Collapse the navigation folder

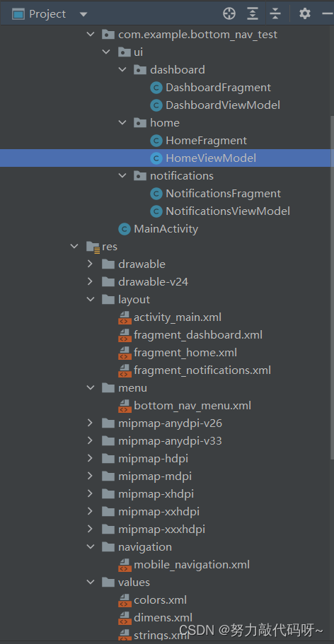pos(91,546)
